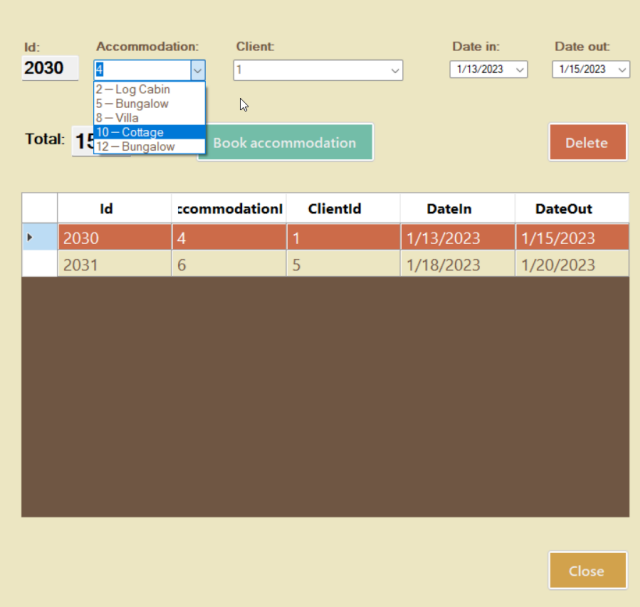Screen dimensions: 640x607
Task: Click the AccommodationId column header
Action: (229, 209)
